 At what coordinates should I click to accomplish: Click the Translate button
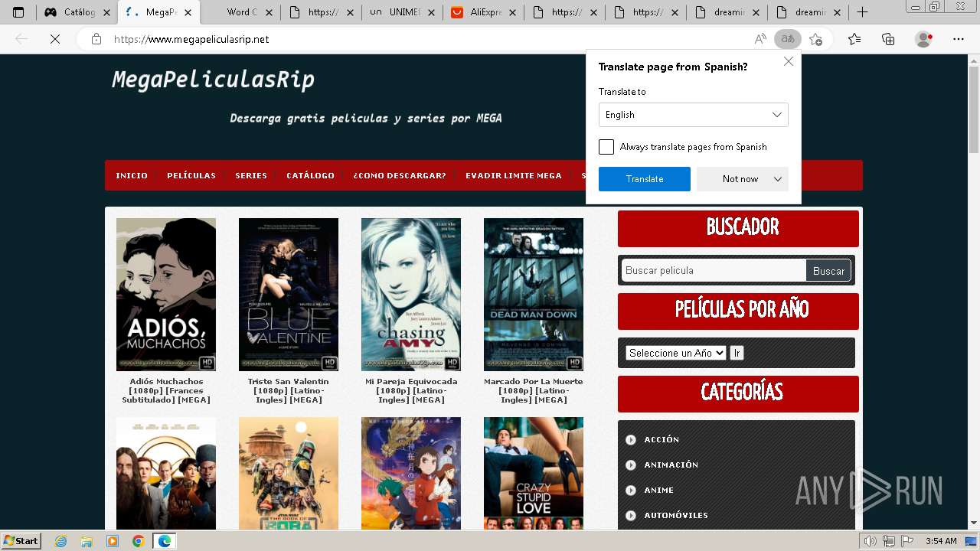pyautogui.click(x=645, y=179)
